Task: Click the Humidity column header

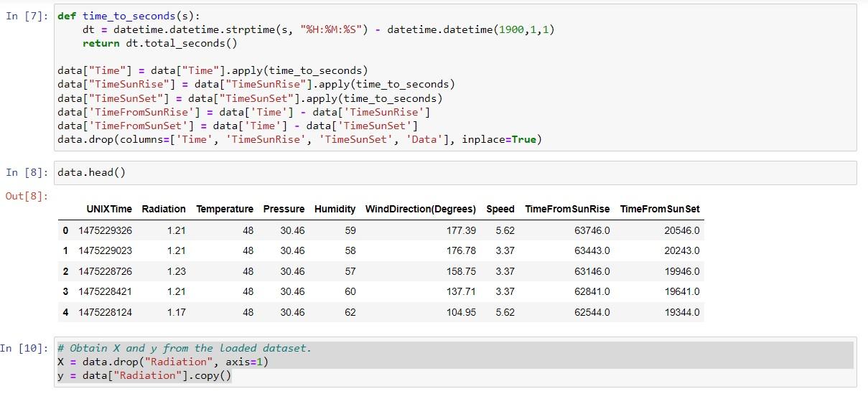Action: pos(335,209)
